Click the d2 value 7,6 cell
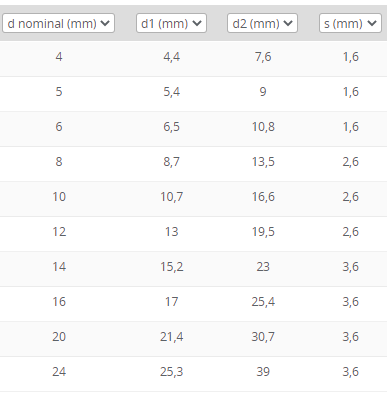The height and width of the screenshot is (400, 387). [263, 57]
